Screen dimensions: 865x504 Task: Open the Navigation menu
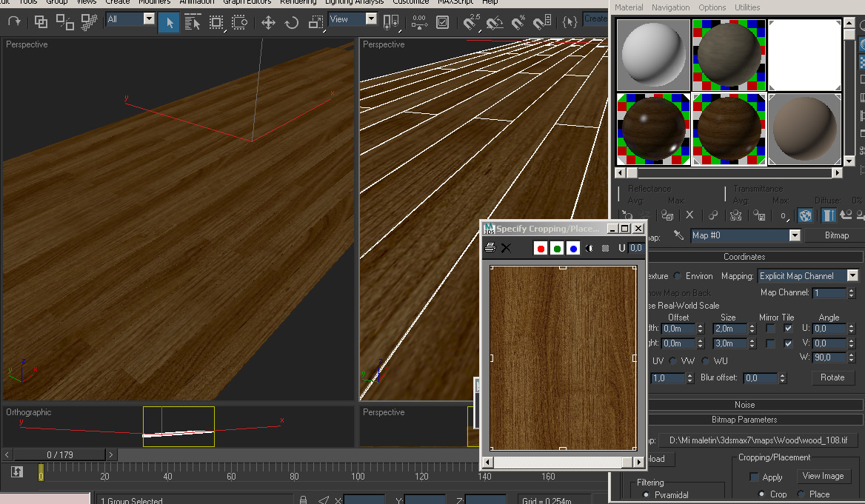click(x=670, y=7)
